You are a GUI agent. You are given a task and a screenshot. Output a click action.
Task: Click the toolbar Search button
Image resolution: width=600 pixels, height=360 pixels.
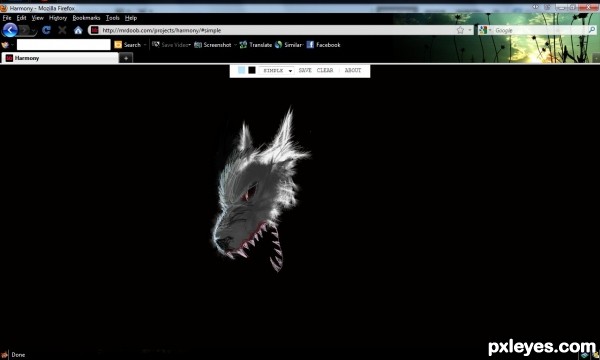point(128,45)
